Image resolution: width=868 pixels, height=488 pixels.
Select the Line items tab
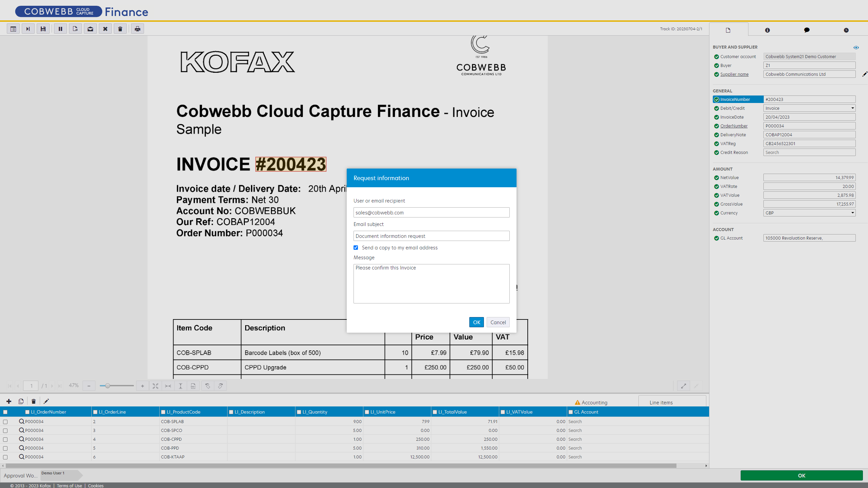pos(661,402)
